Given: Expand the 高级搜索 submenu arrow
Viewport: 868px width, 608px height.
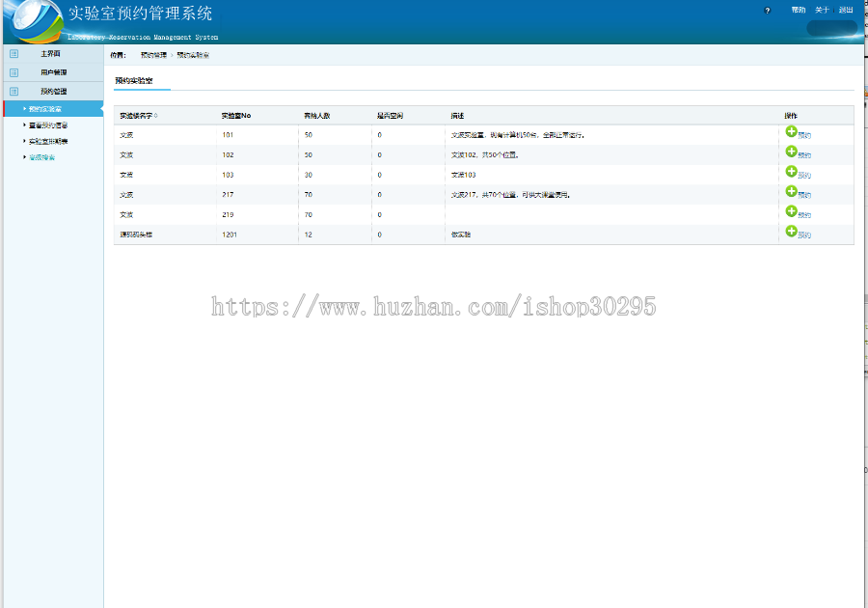Looking at the screenshot, I should pyautogui.click(x=25, y=157).
